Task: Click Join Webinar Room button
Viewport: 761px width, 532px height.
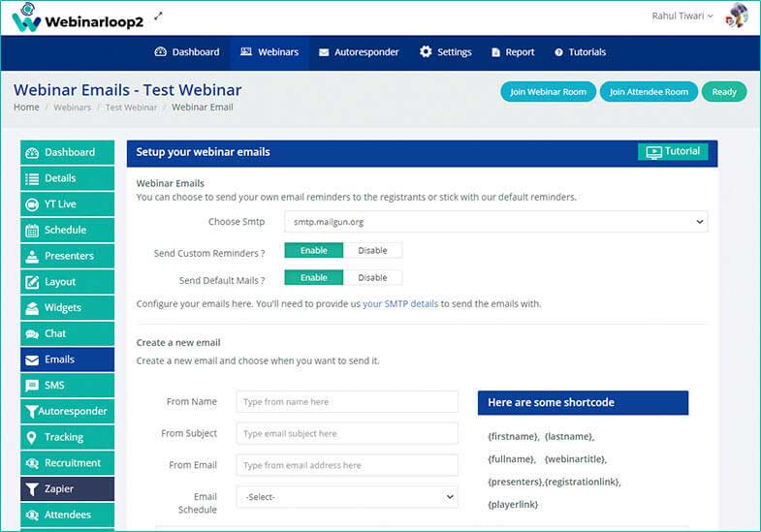Action: click(548, 92)
